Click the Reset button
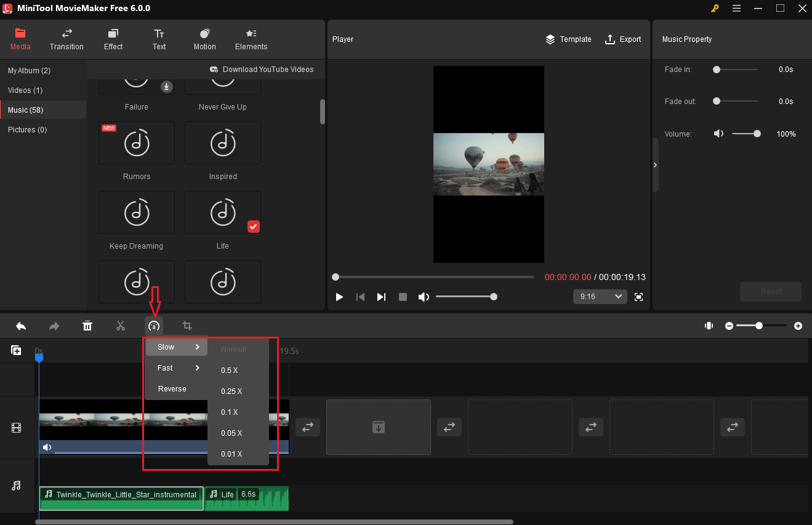The image size is (812, 525). pos(771,292)
